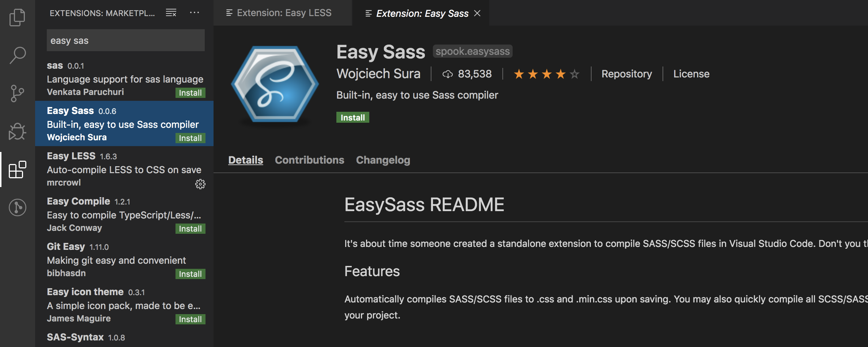
Task: Click Install button on Easy Sass page
Action: click(352, 118)
